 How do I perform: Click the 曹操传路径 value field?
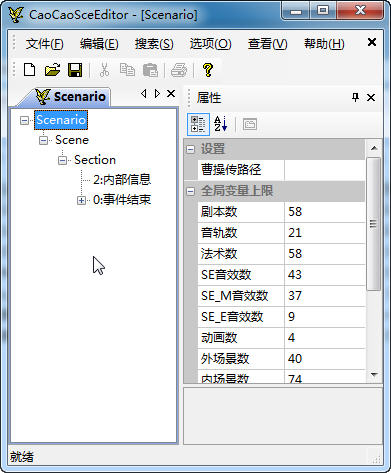click(325, 170)
